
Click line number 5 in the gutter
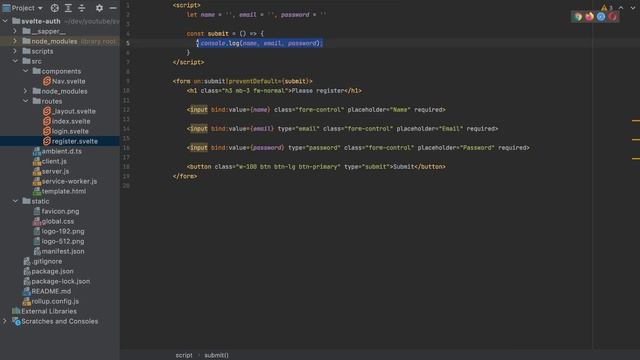click(x=128, y=43)
